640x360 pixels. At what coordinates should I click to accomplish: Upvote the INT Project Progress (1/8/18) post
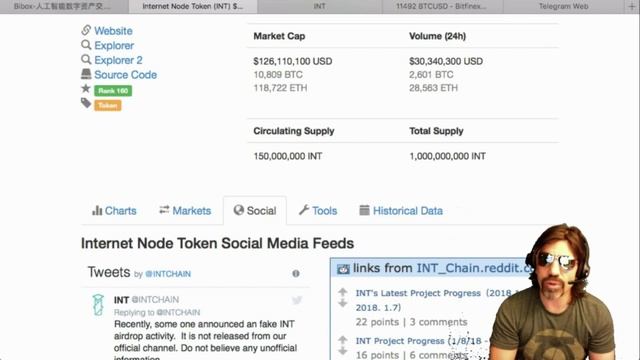point(342,339)
